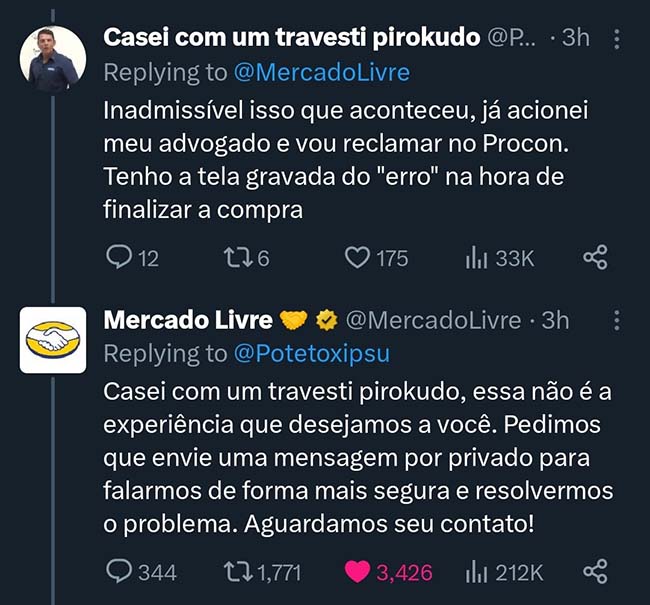Open the @MercadoLivre mention link

pyautogui.click(x=321, y=72)
